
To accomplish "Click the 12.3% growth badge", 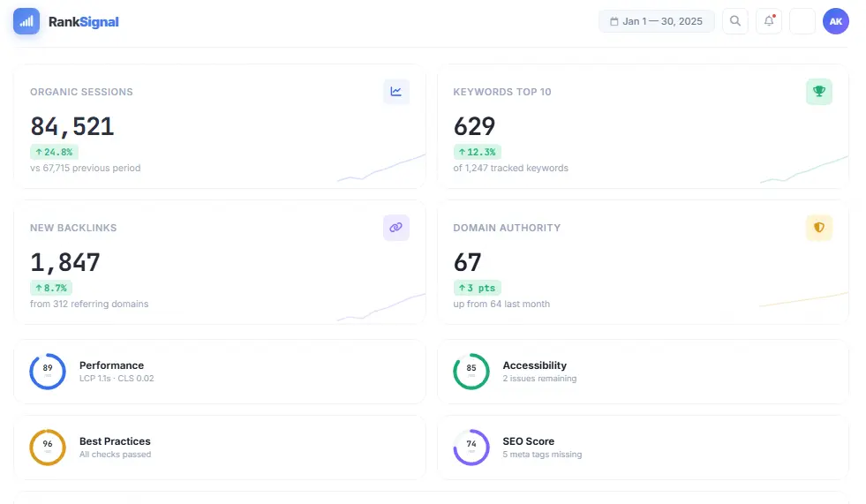I will tap(478, 152).
